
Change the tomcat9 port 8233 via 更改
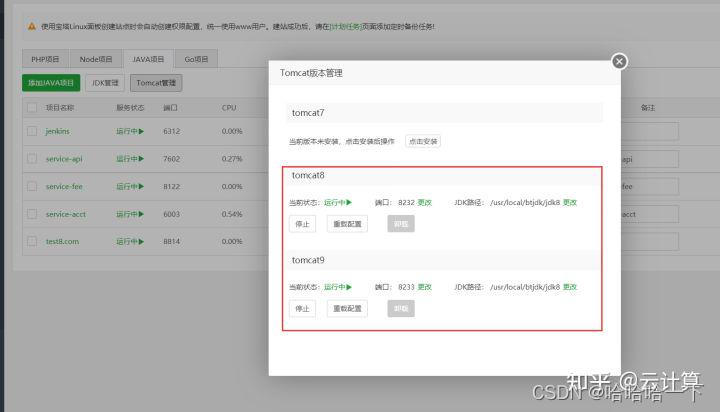tap(425, 287)
